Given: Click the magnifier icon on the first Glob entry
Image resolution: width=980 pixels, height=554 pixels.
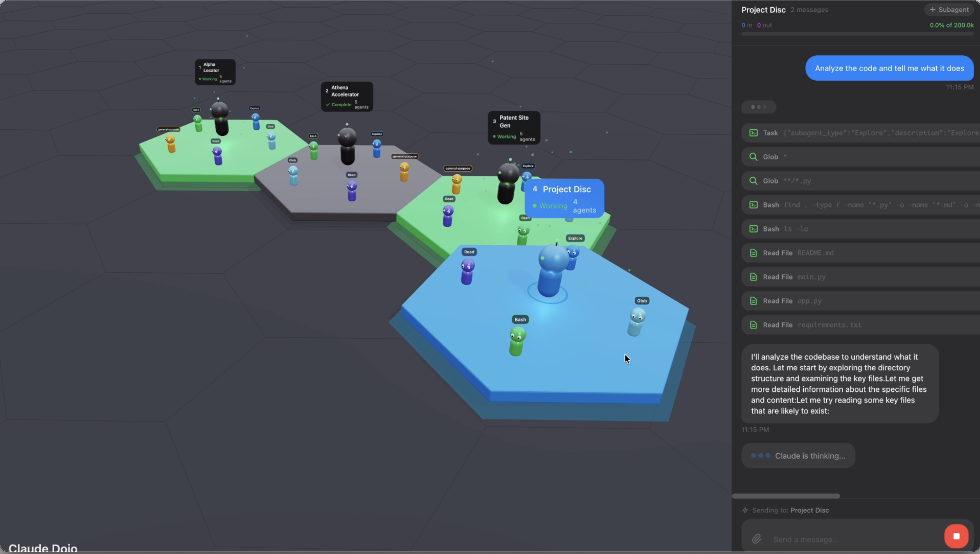Looking at the screenshot, I should tap(754, 156).
